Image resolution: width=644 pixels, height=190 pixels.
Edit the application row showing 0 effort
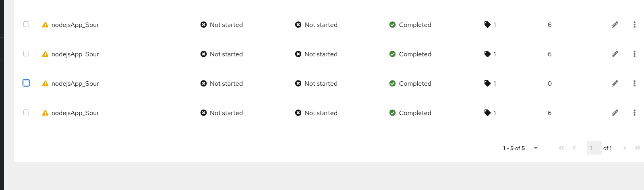[x=615, y=83]
